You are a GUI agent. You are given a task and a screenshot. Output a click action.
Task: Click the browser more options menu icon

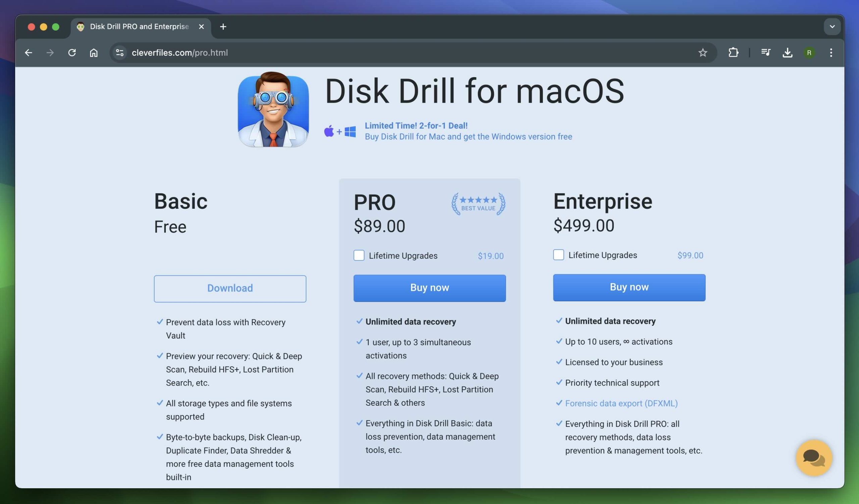[831, 52]
